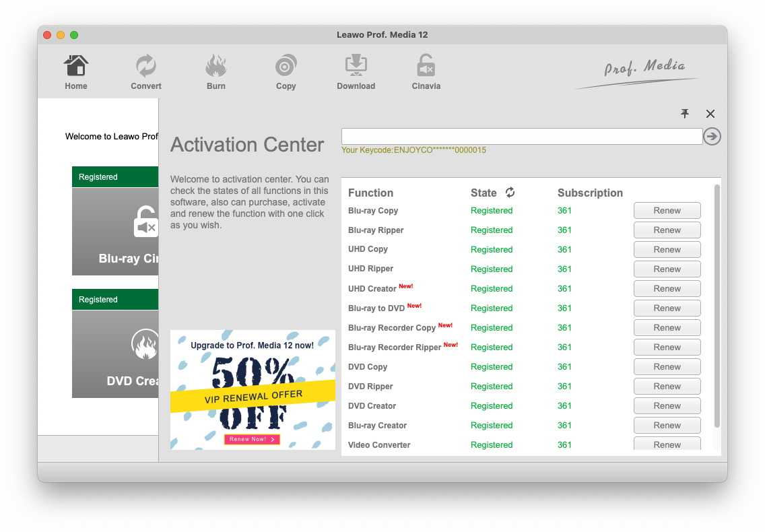Renew the Blu-ray Copy subscription
765x532 pixels.
click(667, 210)
